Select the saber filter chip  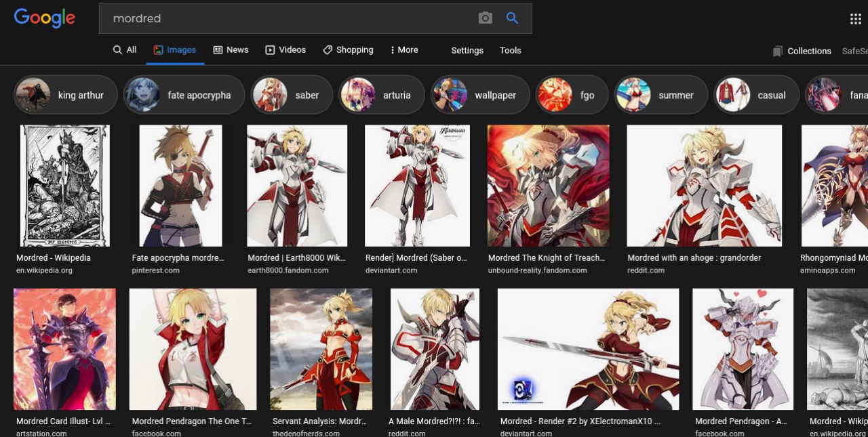click(292, 95)
